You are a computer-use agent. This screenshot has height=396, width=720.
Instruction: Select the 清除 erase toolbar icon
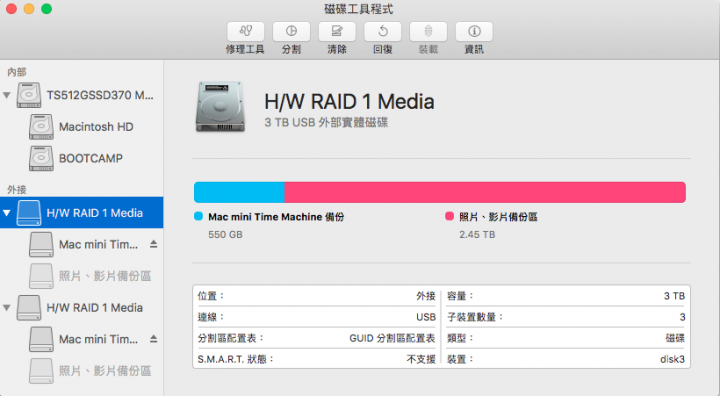pos(337,31)
